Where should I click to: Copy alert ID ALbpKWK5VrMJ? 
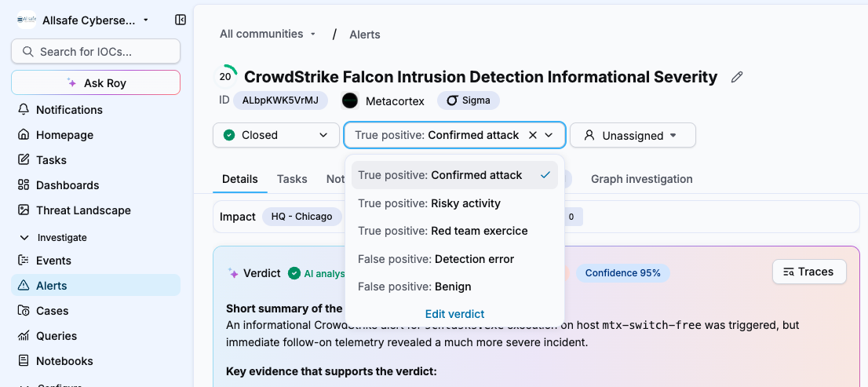(280, 100)
